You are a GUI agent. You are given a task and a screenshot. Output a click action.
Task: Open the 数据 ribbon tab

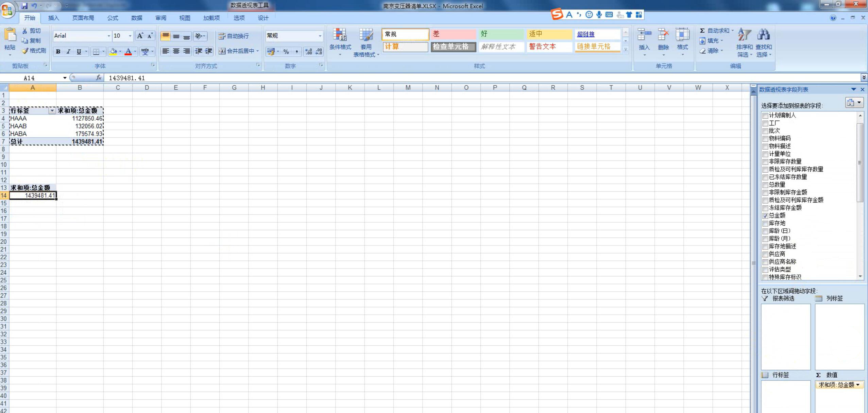coord(136,18)
